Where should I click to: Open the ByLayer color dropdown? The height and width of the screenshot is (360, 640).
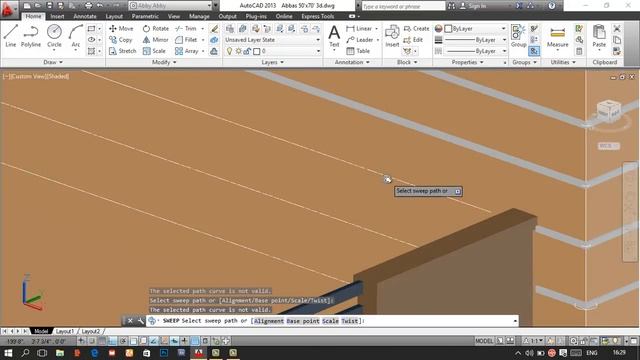tap(476, 29)
